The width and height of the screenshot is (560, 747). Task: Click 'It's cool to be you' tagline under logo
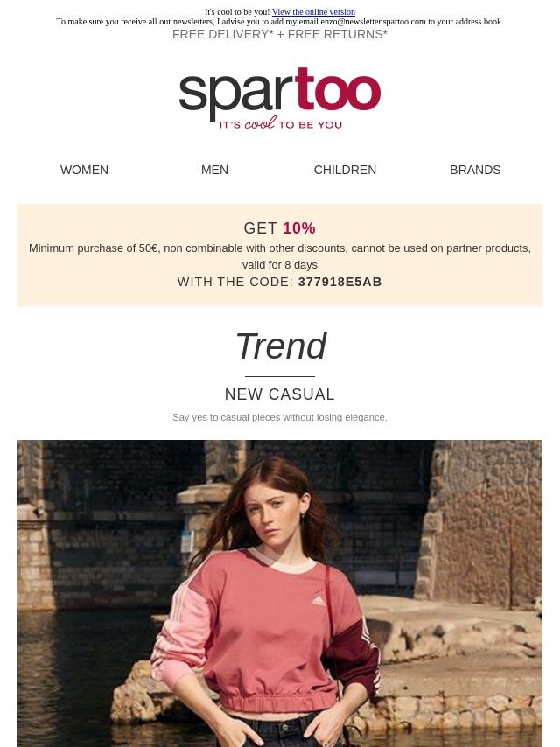click(281, 124)
